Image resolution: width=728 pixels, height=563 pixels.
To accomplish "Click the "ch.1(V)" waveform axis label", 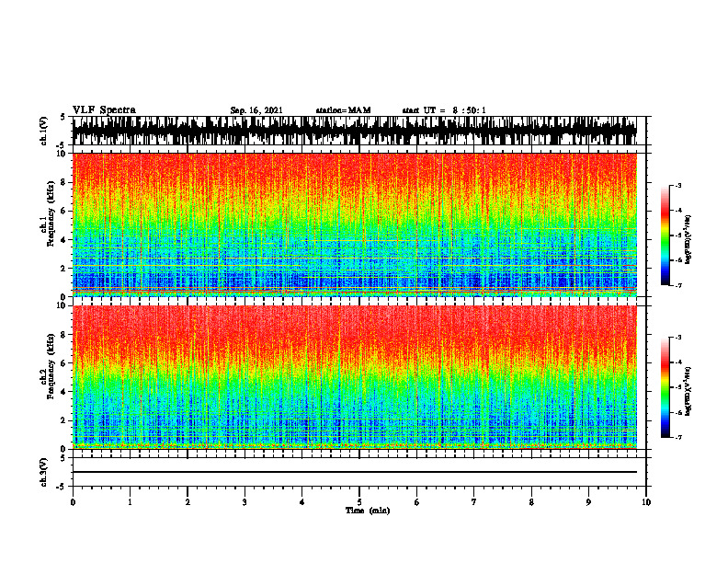I will click(x=44, y=131).
